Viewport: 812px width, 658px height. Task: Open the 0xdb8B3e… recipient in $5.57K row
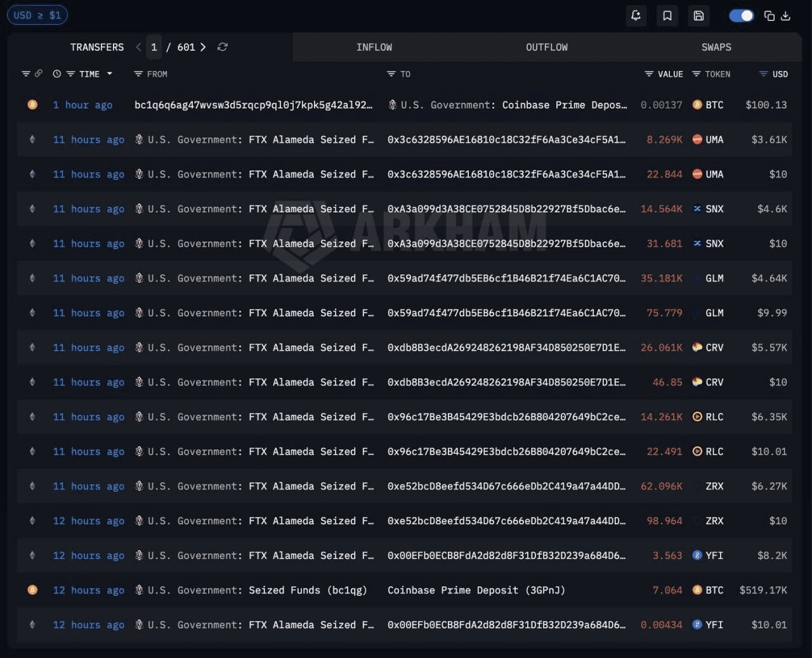tap(507, 347)
